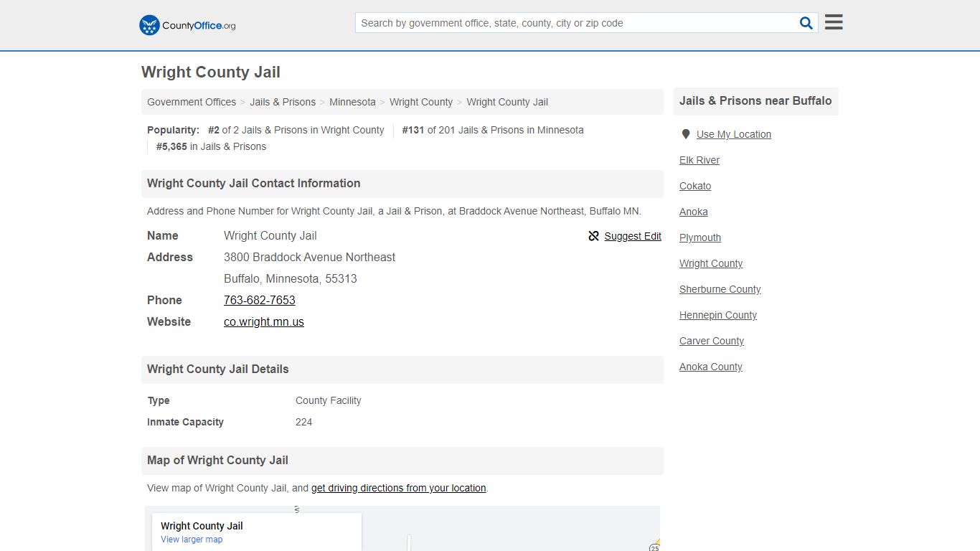
Task: Click the location pin icon
Action: pos(686,134)
